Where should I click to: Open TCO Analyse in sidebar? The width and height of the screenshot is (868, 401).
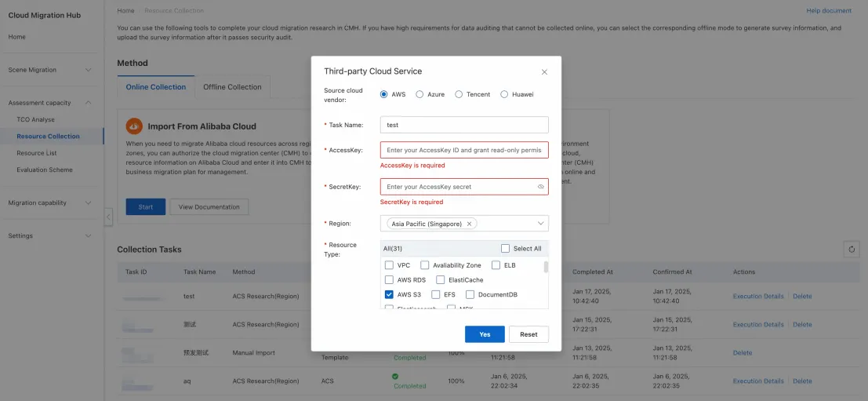click(x=35, y=119)
